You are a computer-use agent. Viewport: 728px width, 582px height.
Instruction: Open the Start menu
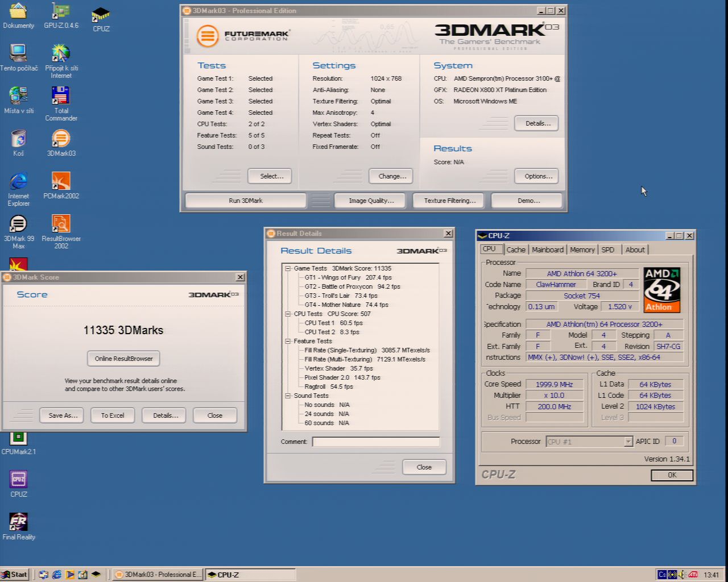pyautogui.click(x=14, y=575)
